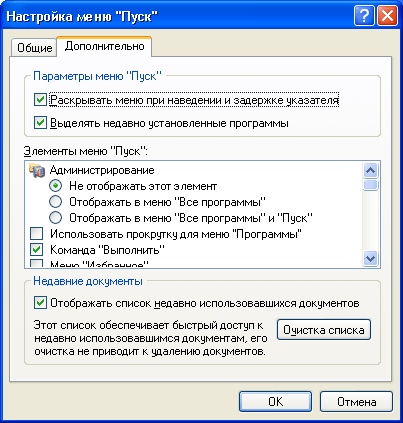Click the scrollbar thumb in elements list

pyautogui.click(x=371, y=185)
